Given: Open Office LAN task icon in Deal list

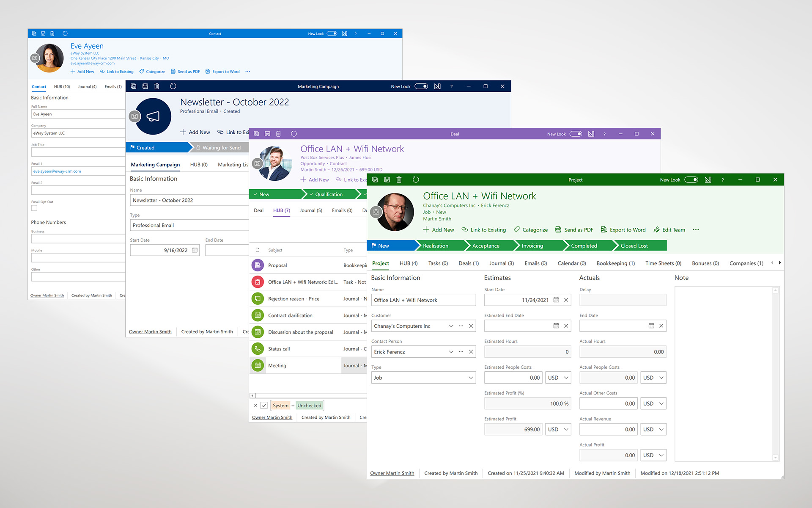Looking at the screenshot, I should [x=258, y=282].
